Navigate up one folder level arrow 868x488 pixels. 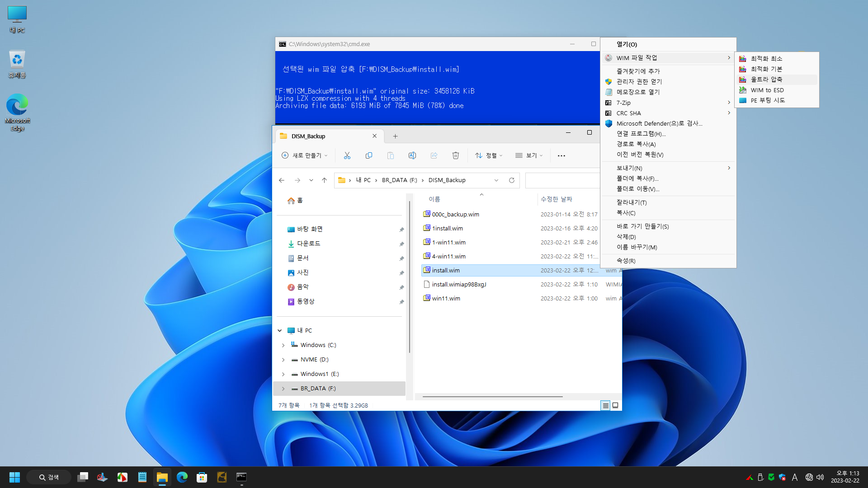324,180
